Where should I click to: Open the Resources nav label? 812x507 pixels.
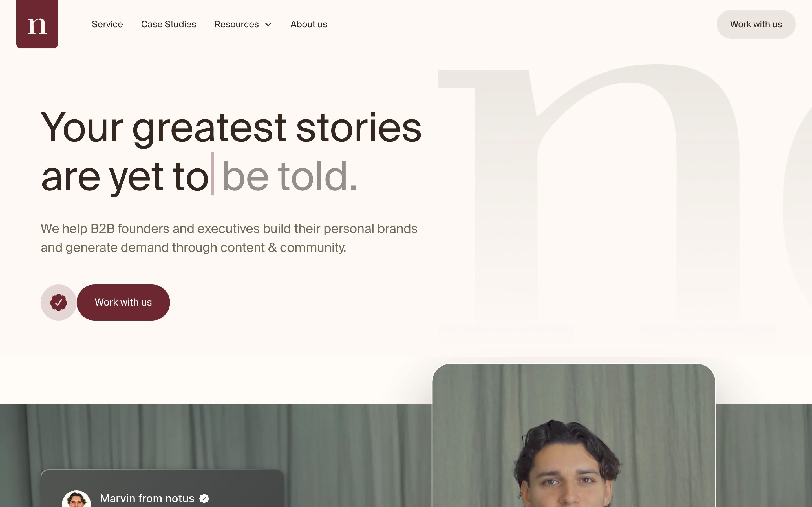tap(236, 25)
